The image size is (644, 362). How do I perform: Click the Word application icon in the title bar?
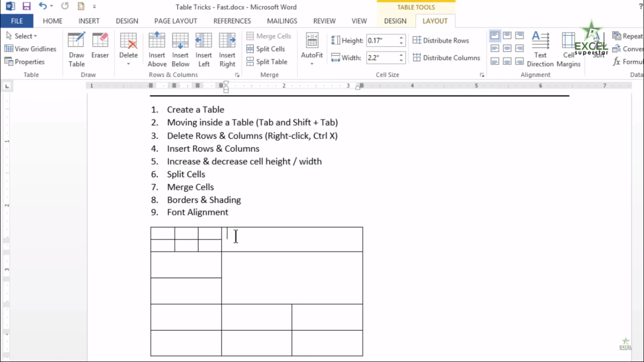(10, 7)
